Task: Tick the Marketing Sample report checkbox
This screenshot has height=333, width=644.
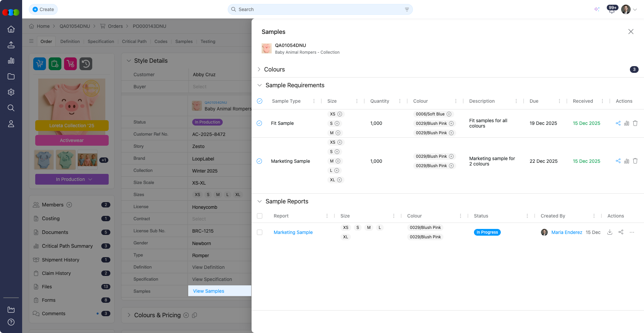Action: 260,232
